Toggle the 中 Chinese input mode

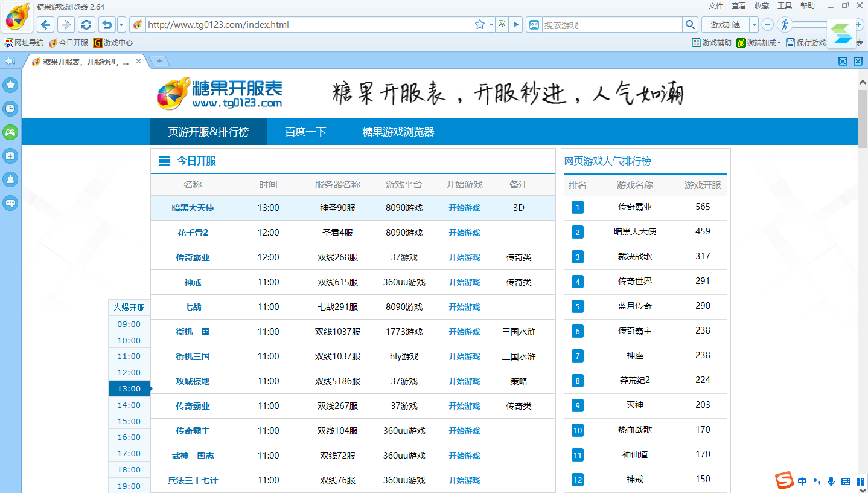tap(802, 482)
